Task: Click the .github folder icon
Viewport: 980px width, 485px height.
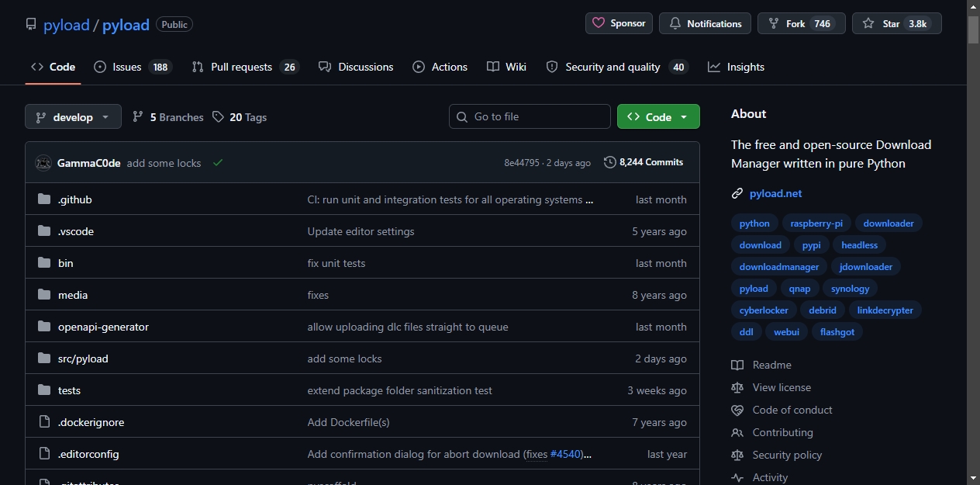Action: coord(44,199)
